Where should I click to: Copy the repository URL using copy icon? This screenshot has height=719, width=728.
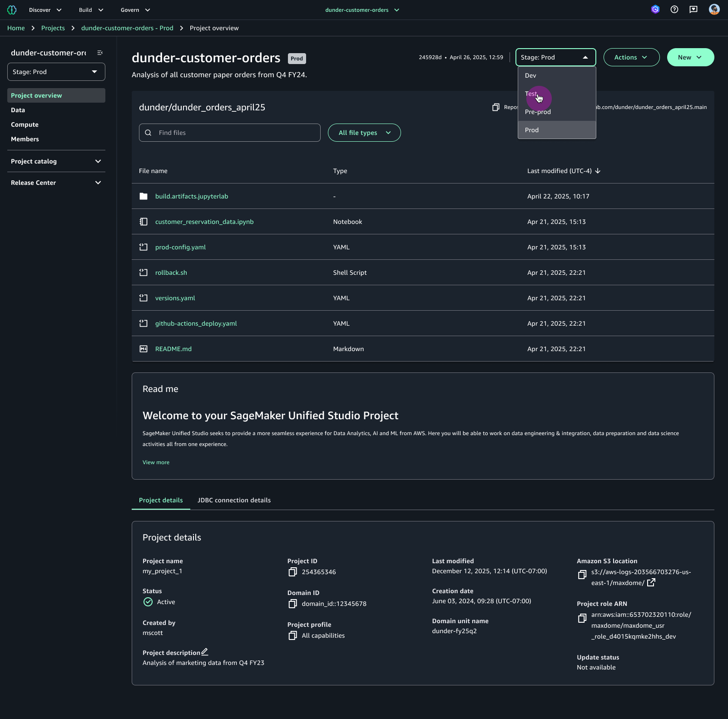click(x=496, y=107)
